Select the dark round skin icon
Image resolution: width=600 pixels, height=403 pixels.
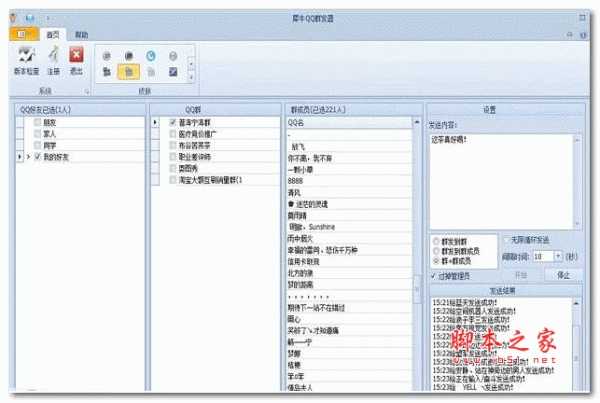129,56
